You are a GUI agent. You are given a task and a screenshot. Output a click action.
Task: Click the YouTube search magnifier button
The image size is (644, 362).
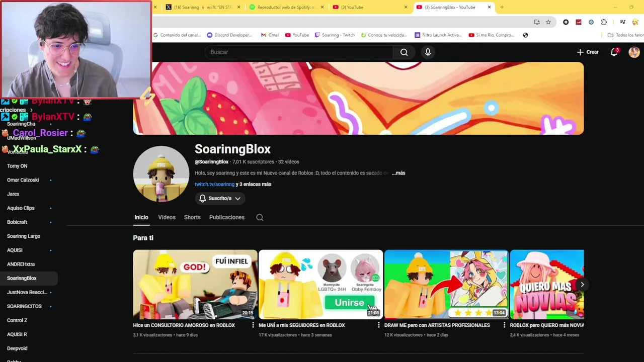tap(404, 52)
